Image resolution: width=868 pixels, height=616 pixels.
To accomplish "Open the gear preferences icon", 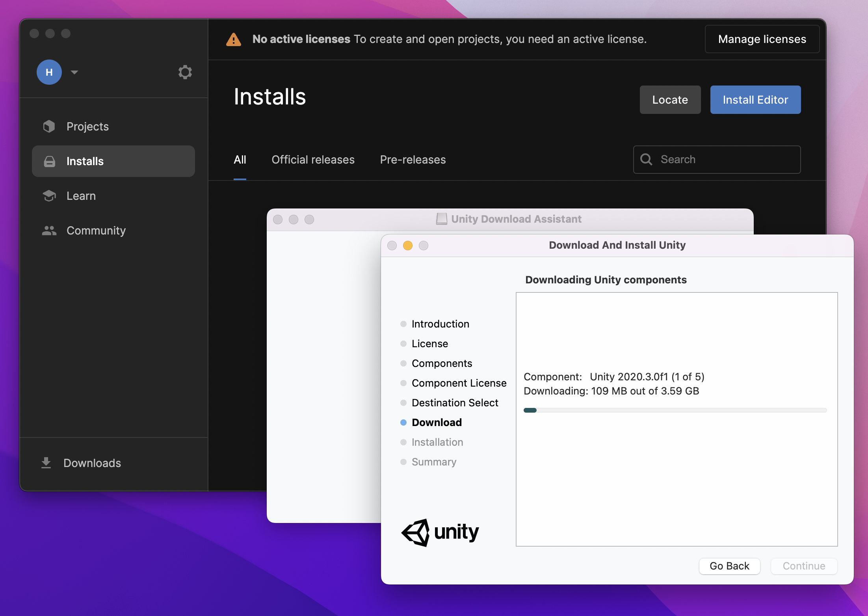I will click(185, 72).
